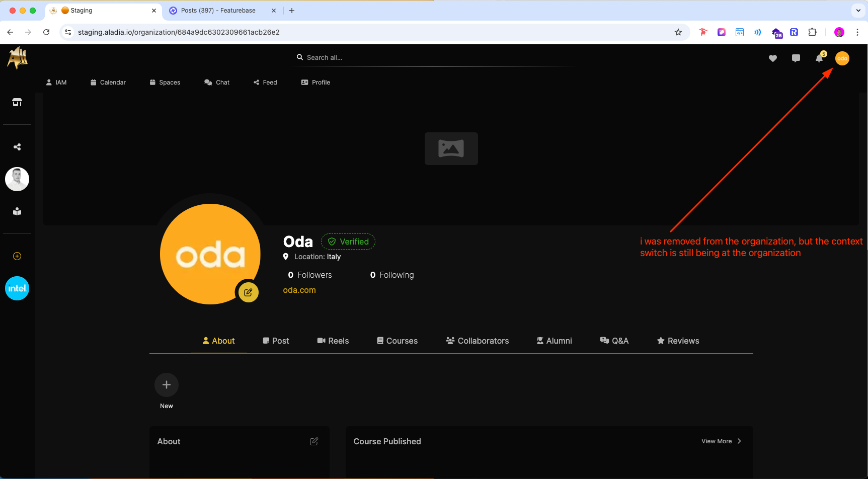Select the personal profile avatar in sidebar

[17, 179]
